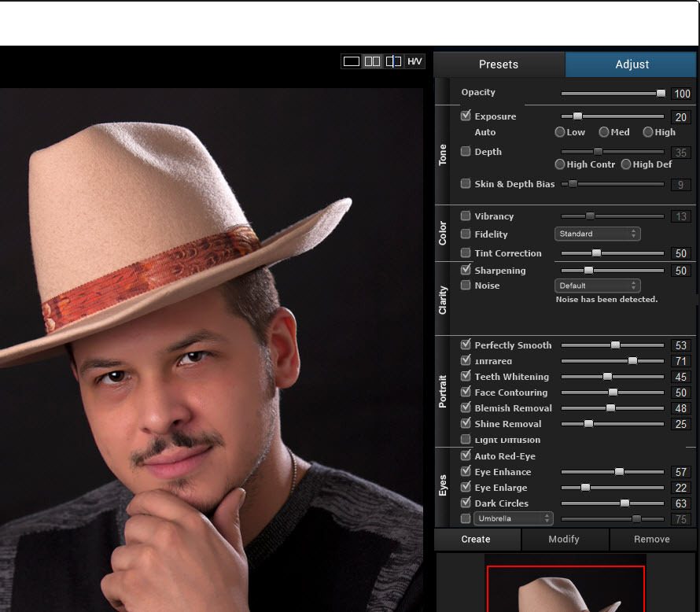Viewport: 700px width, 612px height.
Task: Select the single image view icon
Action: click(352, 61)
